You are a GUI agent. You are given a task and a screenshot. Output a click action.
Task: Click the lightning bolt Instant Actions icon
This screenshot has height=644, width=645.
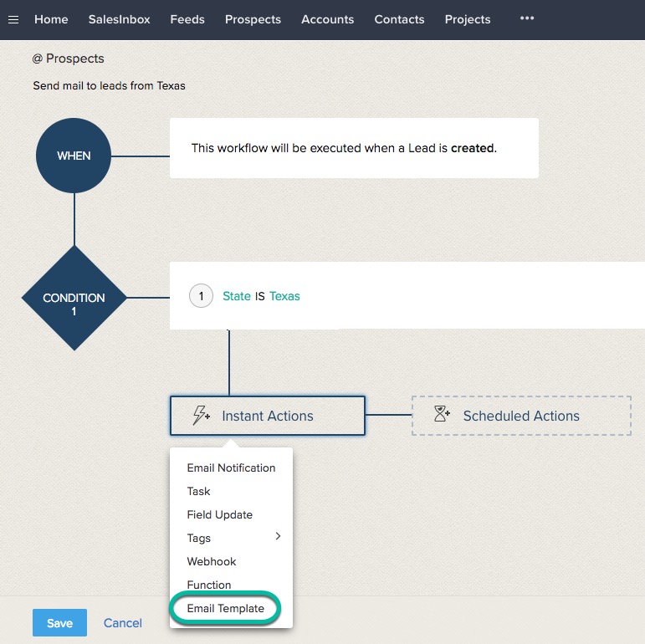202,416
